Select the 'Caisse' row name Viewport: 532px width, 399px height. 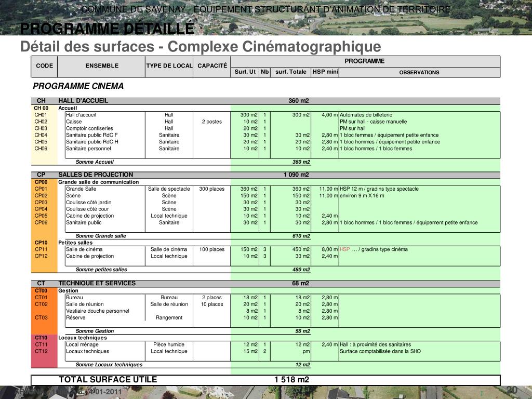(x=74, y=122)
